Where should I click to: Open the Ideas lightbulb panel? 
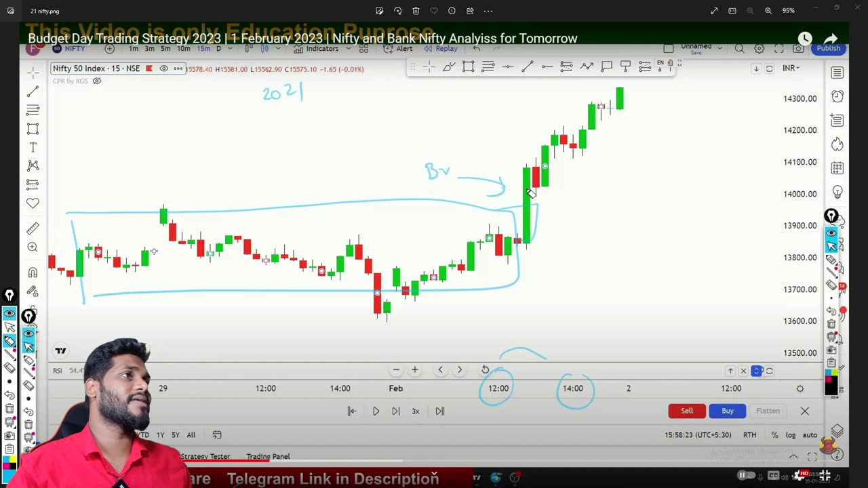837,192
